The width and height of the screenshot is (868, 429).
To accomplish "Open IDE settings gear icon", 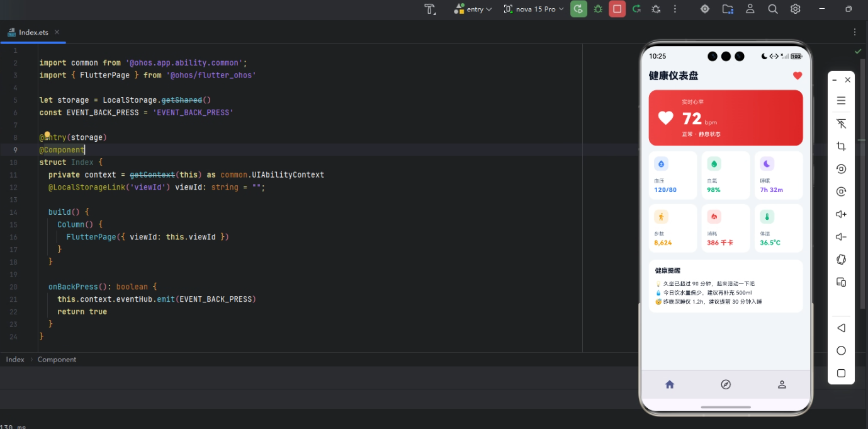I will pos(796,9).
